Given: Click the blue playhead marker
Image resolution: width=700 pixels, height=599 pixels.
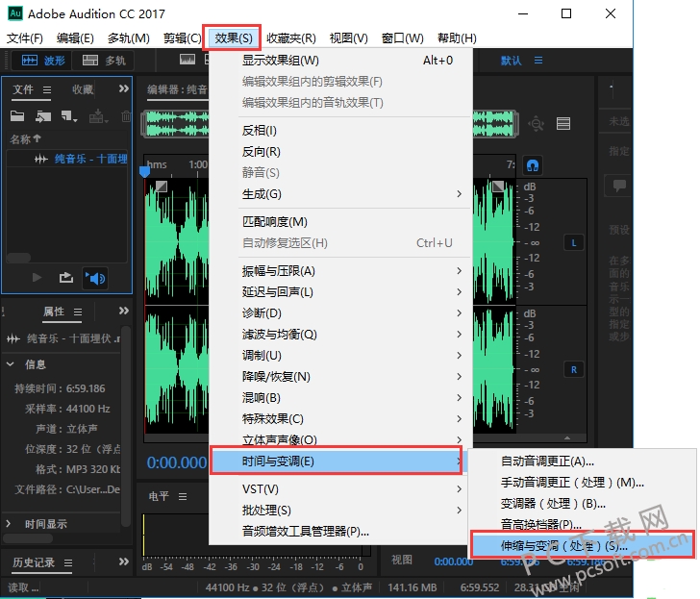Looking at the screenshot, I should pyautogui.click(x=144, y=172).
